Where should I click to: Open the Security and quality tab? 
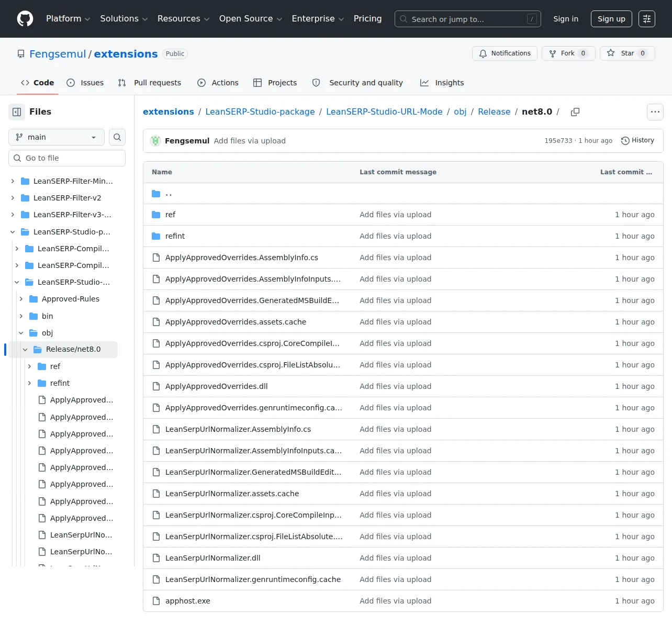click(x=357, y=83)
